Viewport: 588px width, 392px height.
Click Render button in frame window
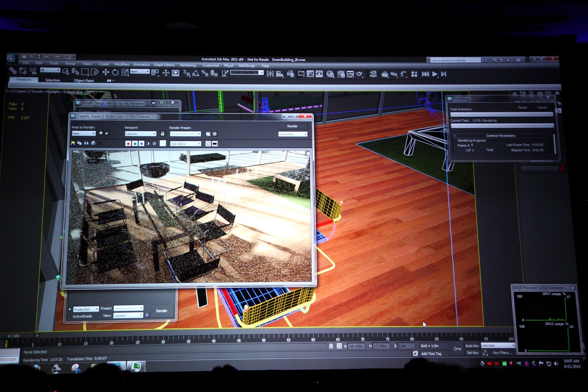(292, 126)
